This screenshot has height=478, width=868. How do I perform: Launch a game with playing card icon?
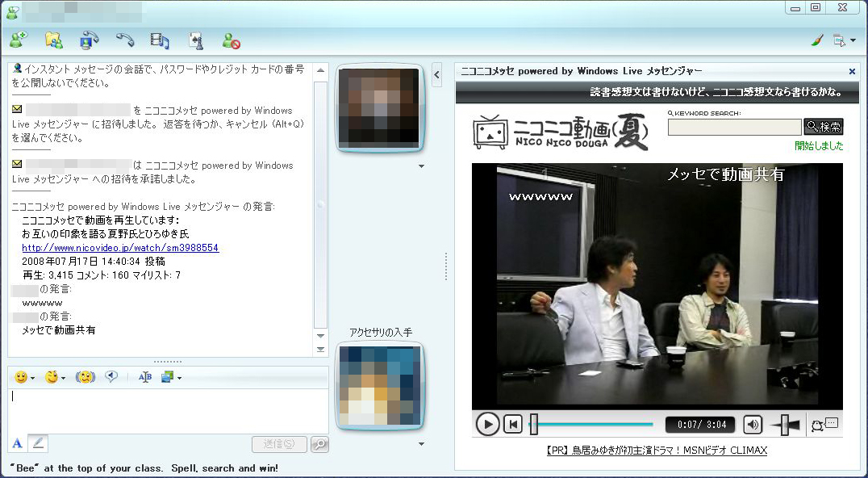(x=195, y=40)
